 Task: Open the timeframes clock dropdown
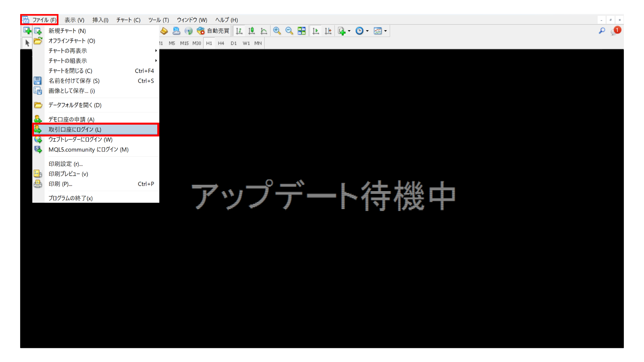pos(366,31)
